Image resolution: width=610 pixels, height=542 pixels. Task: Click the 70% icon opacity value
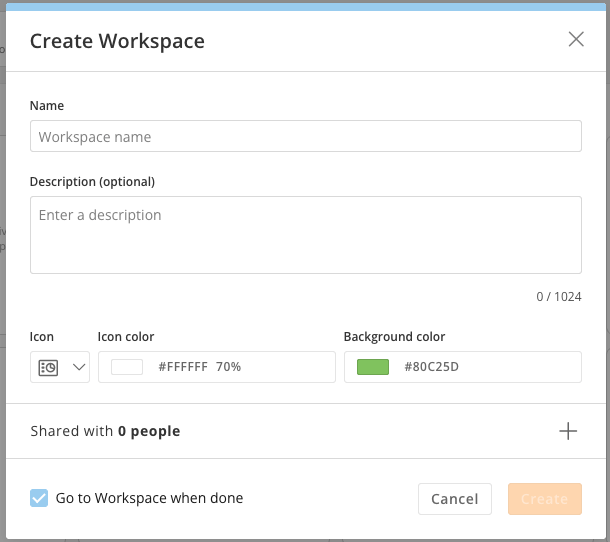point(228,367)
